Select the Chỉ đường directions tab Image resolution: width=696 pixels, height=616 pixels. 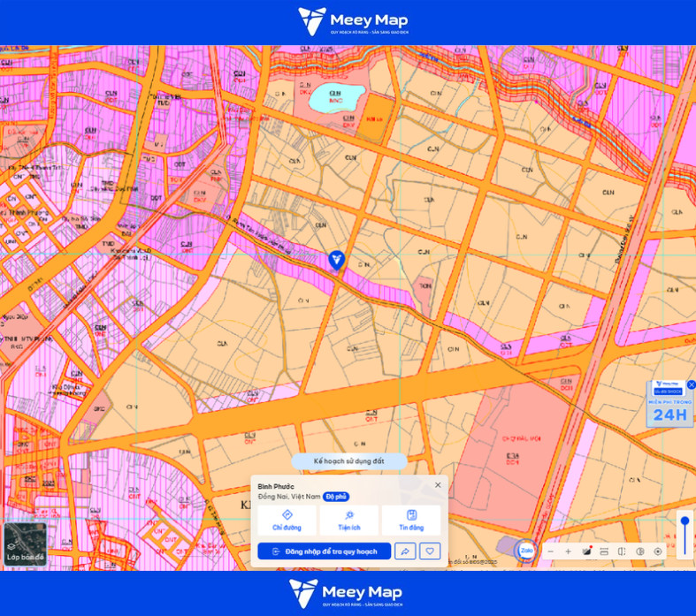tap(287, 521)
